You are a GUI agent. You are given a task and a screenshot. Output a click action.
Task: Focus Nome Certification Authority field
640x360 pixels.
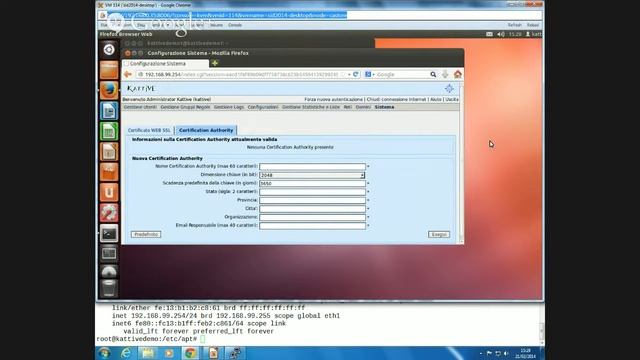pyautogui.click(x=312, y=167)
